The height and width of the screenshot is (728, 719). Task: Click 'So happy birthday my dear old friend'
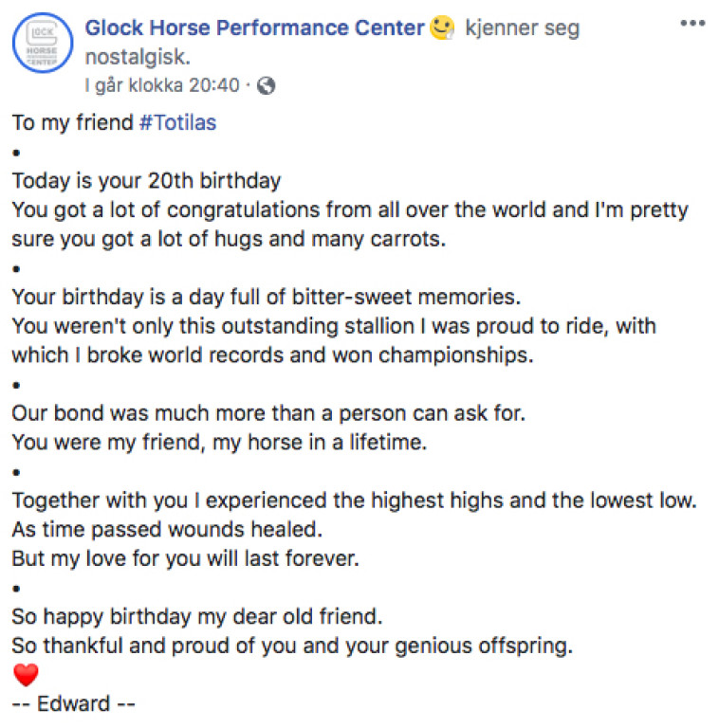196,617
